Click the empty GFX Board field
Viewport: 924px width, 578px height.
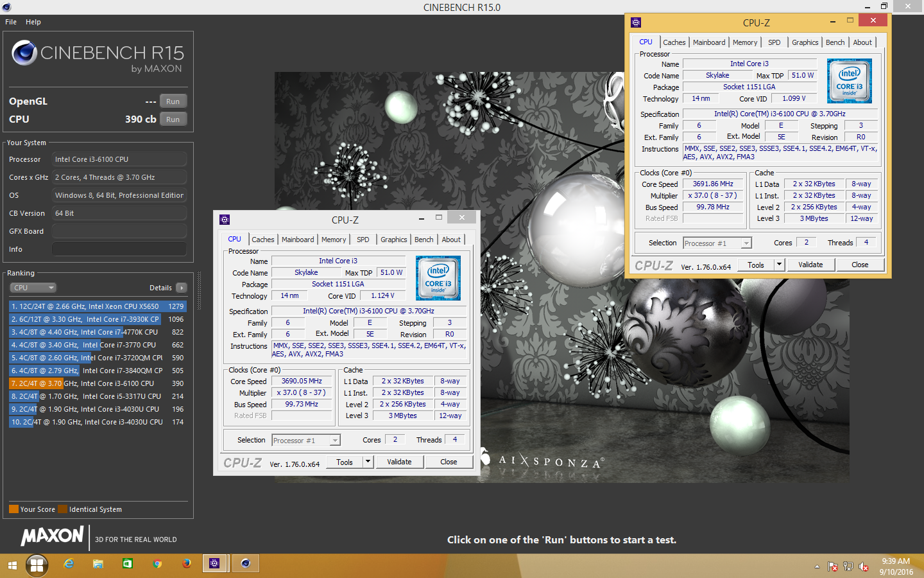[x=119, y=231]
